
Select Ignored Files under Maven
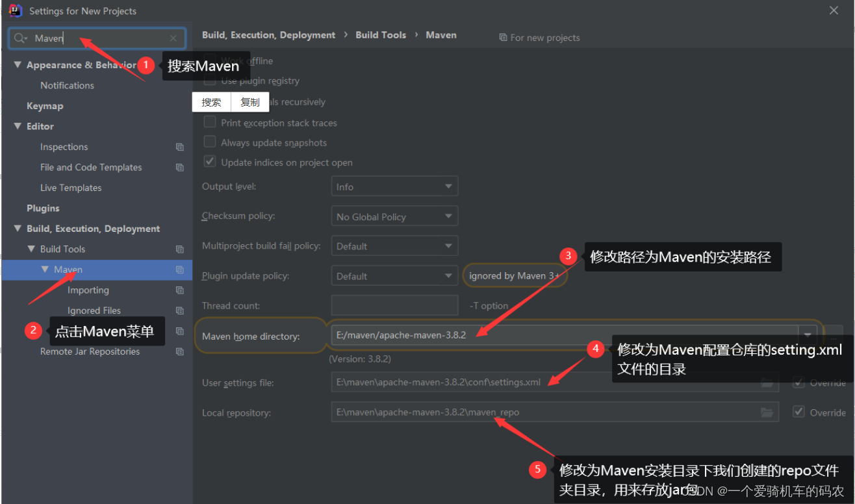(x=94, y=310)
